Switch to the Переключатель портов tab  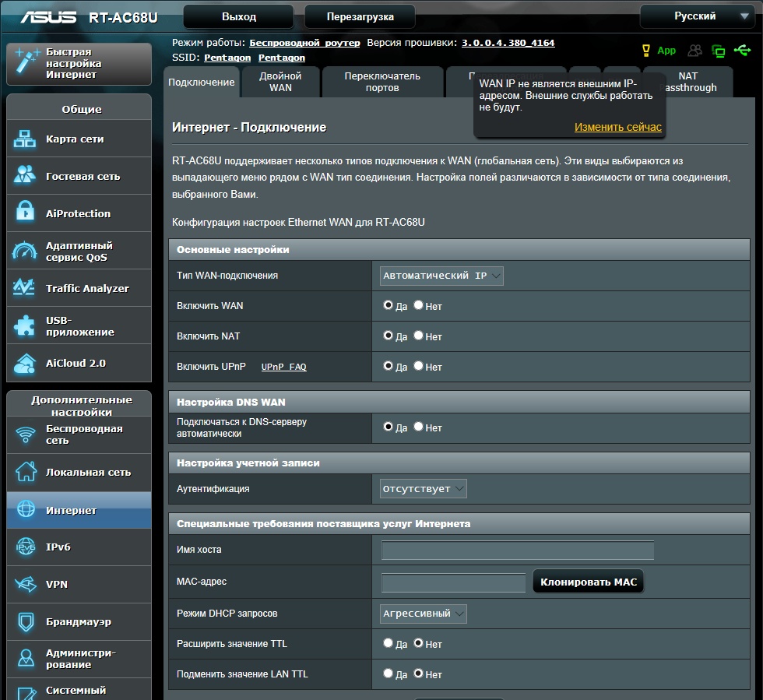point(382,82)
